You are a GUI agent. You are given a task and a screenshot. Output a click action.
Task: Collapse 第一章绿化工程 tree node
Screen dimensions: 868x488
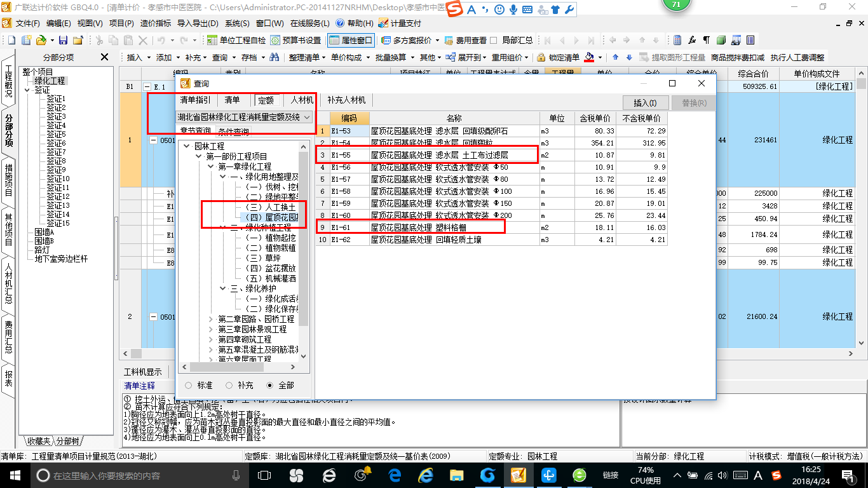click(x=211, y=166)
